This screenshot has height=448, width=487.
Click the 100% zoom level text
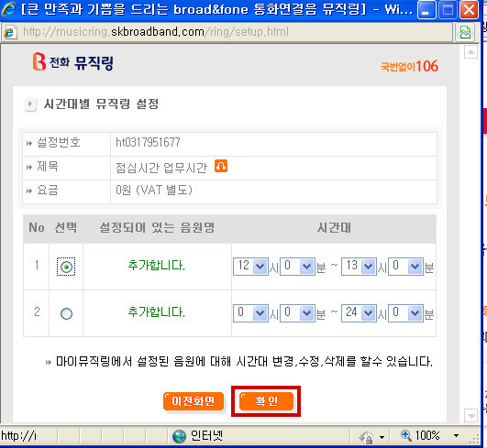[427, 435]
